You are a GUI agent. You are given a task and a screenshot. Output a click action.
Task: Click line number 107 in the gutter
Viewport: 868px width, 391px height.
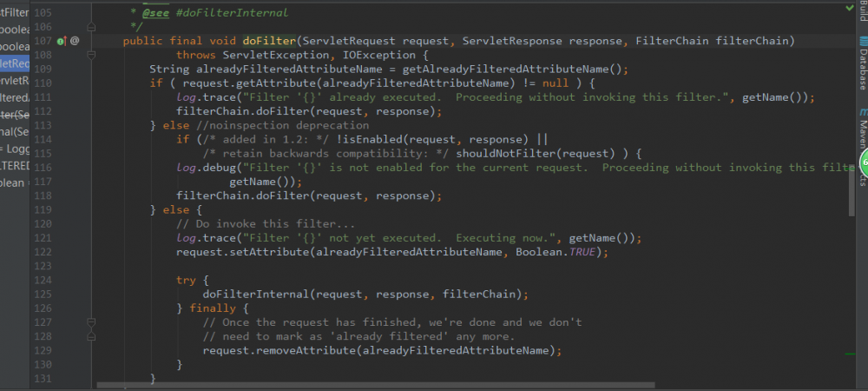coord(43,41)
